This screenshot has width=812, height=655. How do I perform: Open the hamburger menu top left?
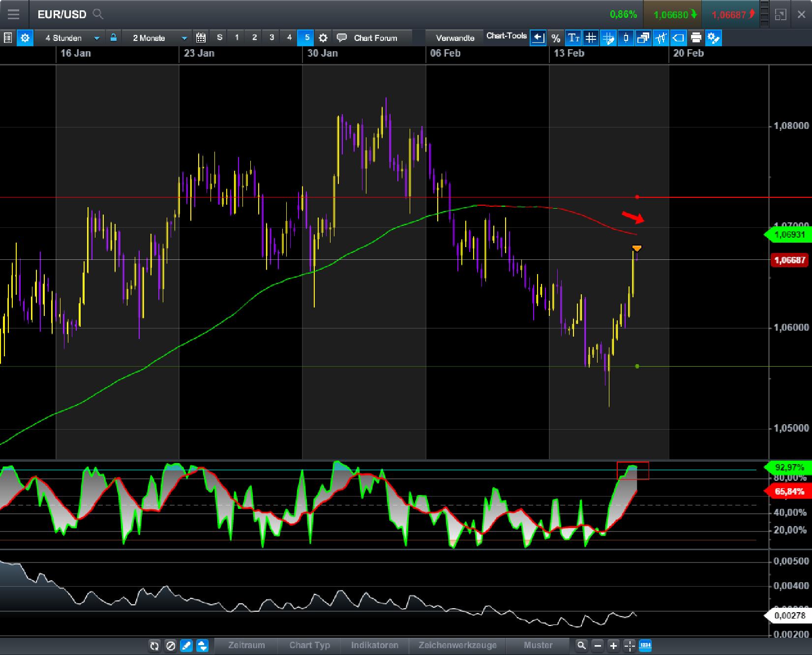pyautogui.click(x=13, y=14)
